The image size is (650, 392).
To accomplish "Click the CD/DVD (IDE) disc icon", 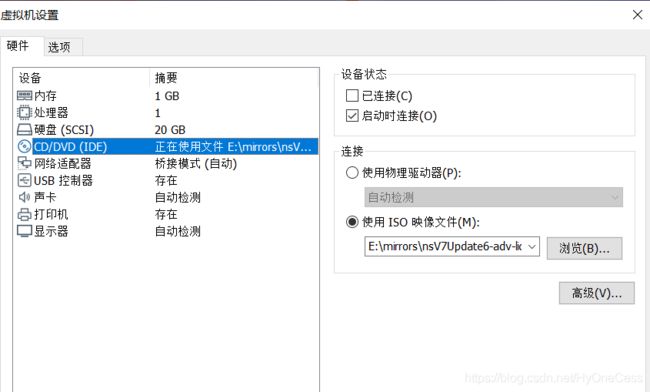I will click(24, 147).
